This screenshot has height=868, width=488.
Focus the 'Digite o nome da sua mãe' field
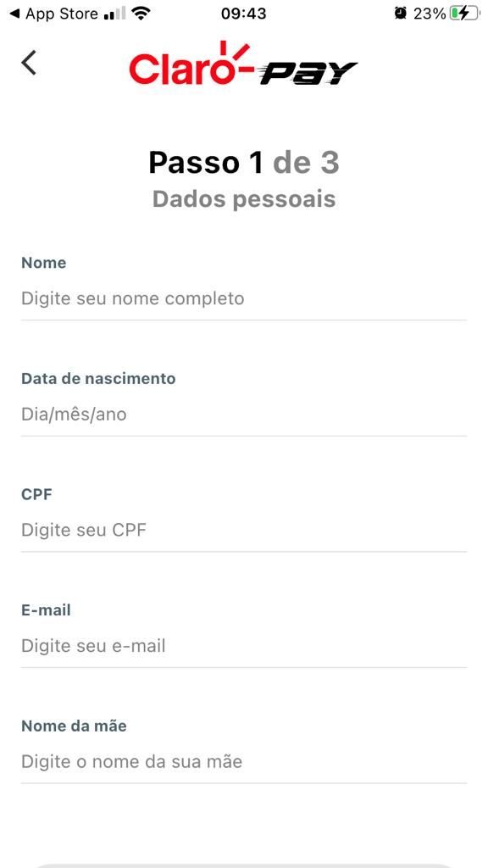(243, 762)
